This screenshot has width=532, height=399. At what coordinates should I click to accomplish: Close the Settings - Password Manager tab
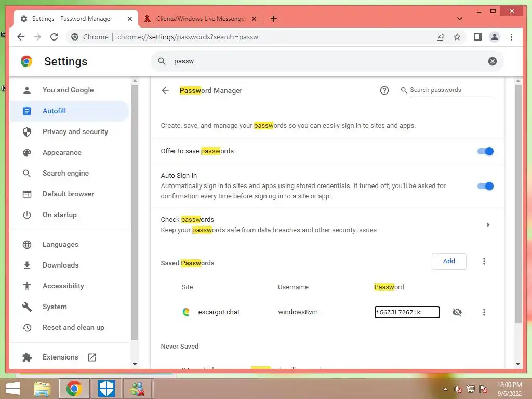(x=129, y=19)
